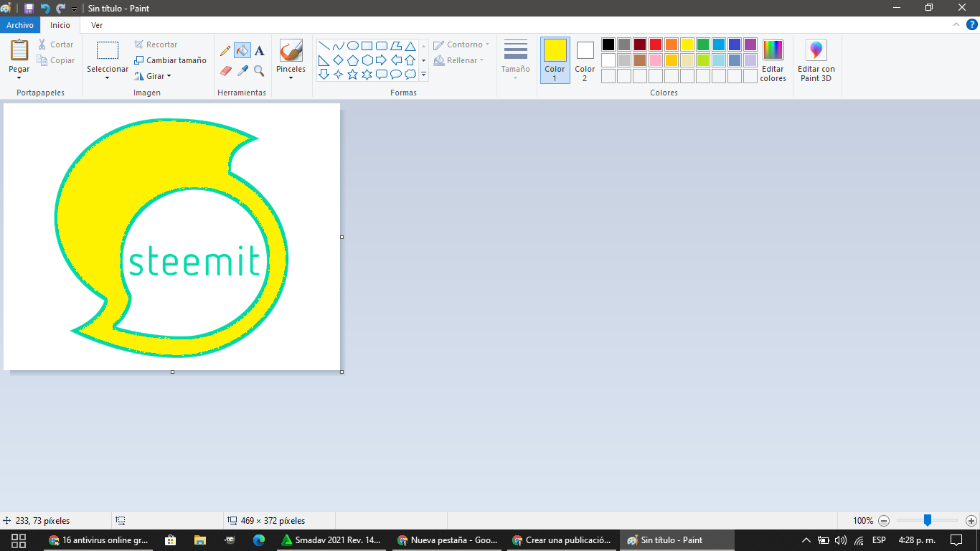This screenshot has width=980, height=551.
Task: Open Paint help with the question mark
Action: [972, 25]
